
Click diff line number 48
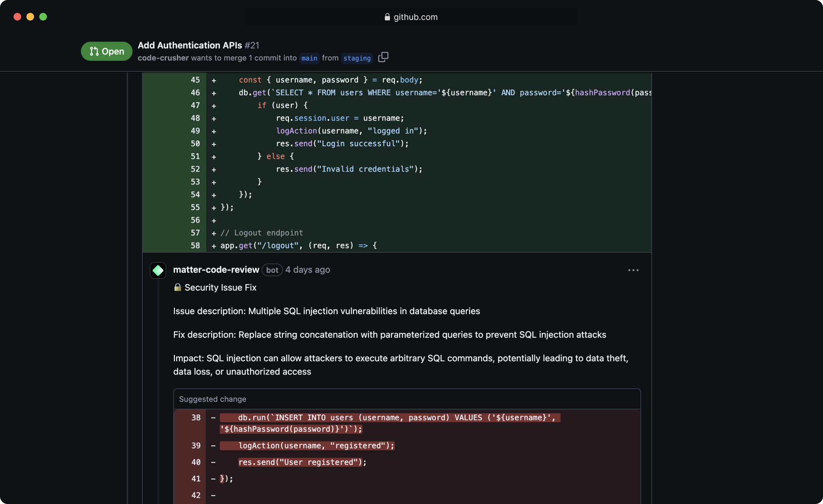195,118
